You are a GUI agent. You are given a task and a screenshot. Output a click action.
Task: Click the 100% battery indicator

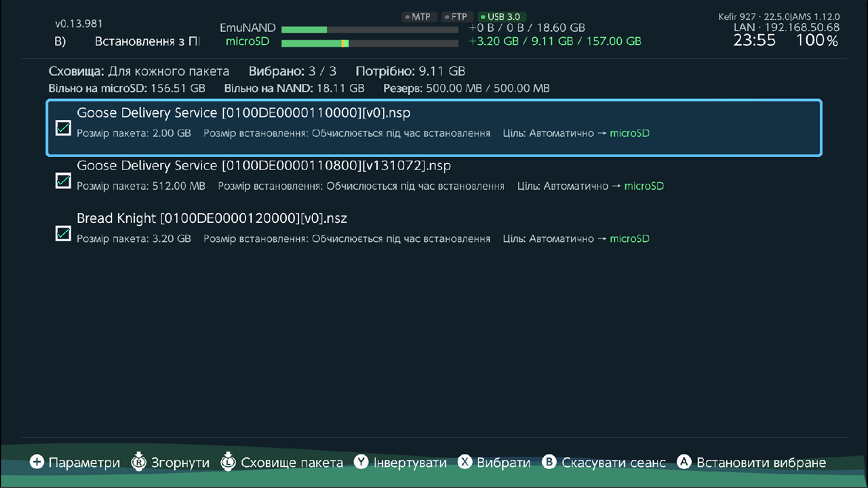pos(817,41)
